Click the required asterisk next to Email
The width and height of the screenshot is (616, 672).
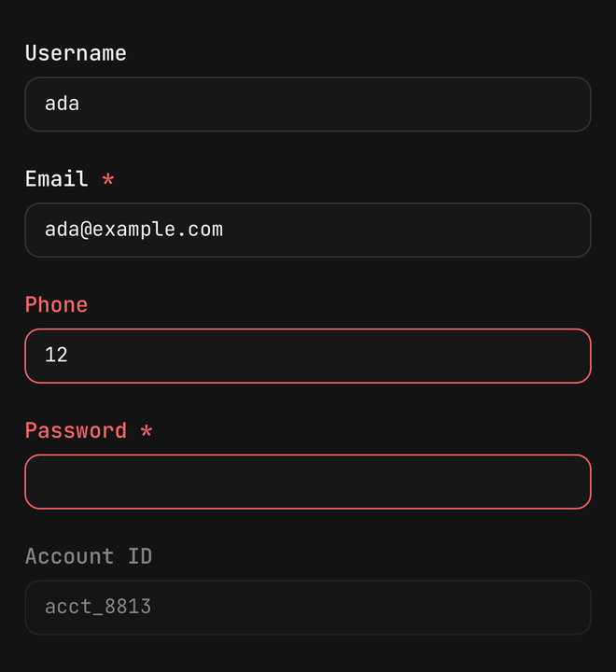pyautogui.click(x=108, y=178)
